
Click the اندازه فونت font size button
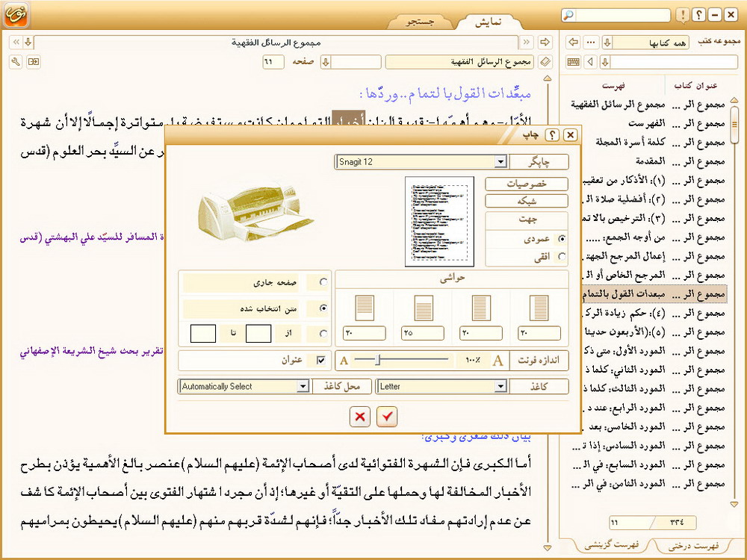[x=539, y=361]
